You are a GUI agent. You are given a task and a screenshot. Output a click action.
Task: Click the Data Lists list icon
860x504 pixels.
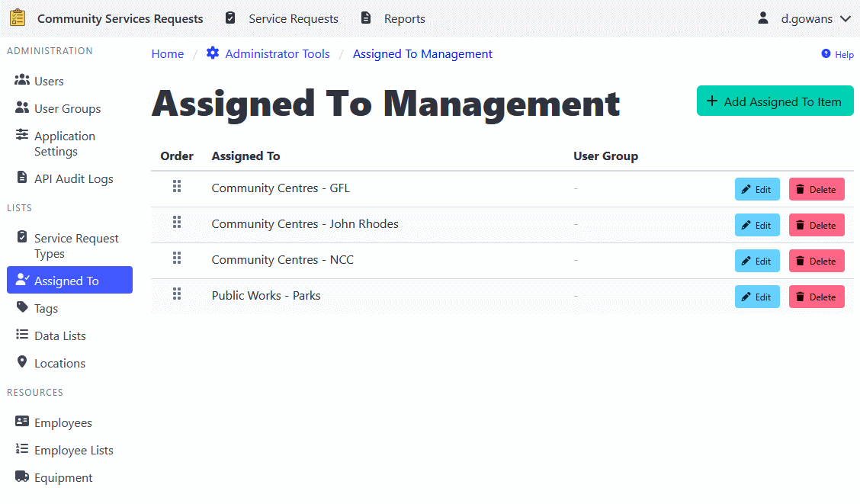coord(21,335)
